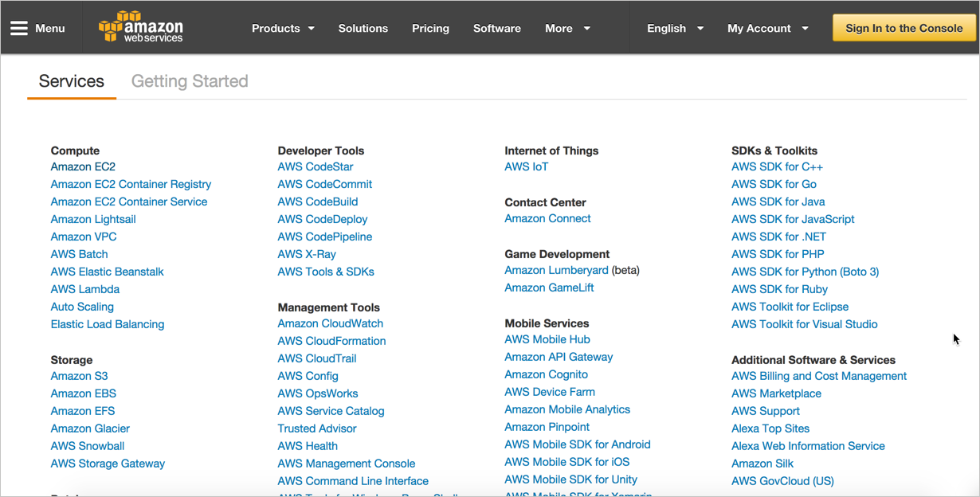Open Elastic Load Balancing
980x497 pixels.
point(108,324)
